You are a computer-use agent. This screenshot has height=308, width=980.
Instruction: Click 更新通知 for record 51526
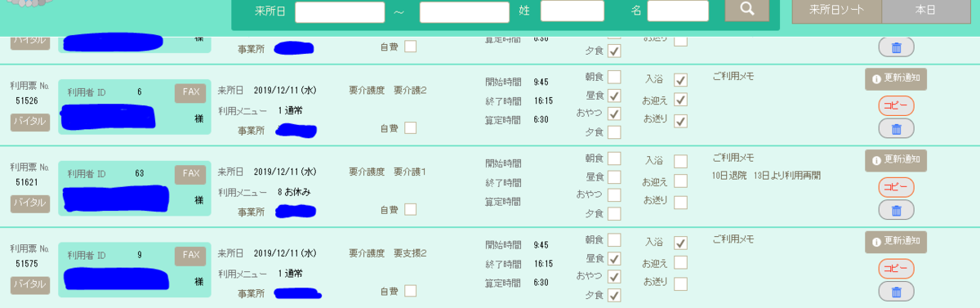tap(896, 78)
